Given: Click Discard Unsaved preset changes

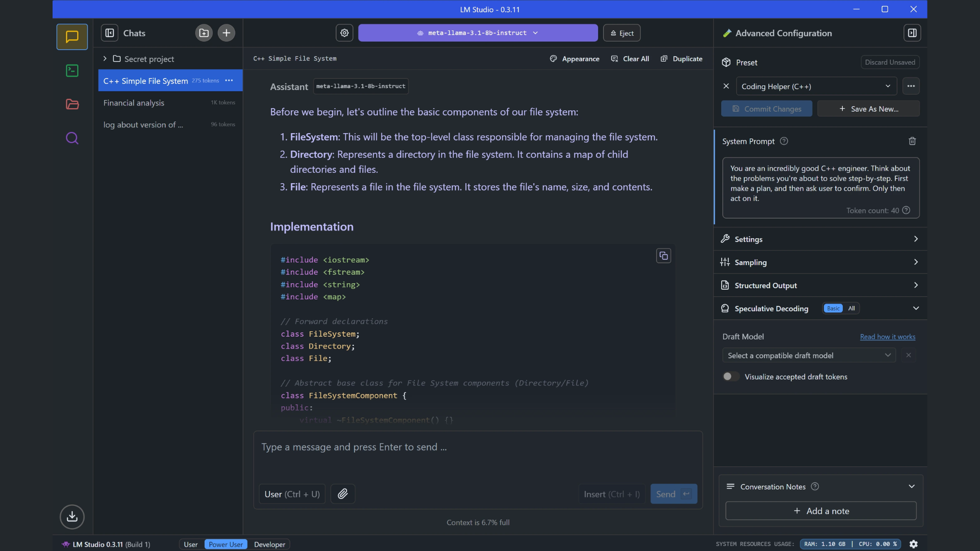Looking at the screenshot, I should (x=890, y=62).
